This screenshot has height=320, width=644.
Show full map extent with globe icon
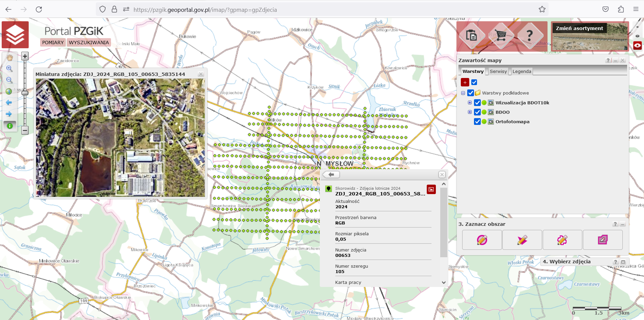9,91
